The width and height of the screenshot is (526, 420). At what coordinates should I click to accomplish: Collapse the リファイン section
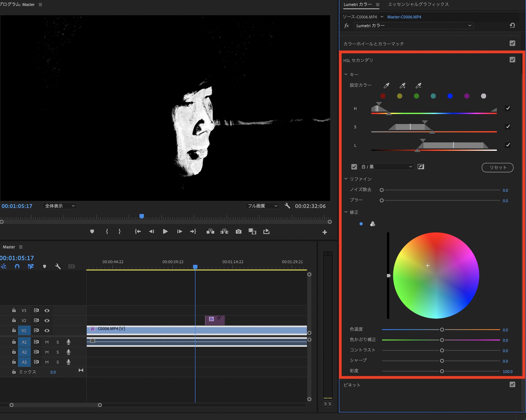[346, 179]
